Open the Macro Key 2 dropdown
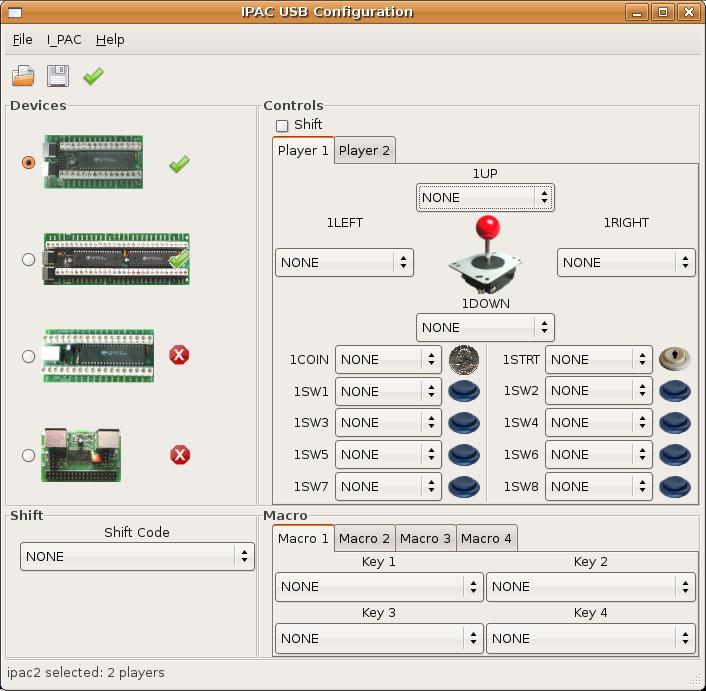 [x=591, y=587]
